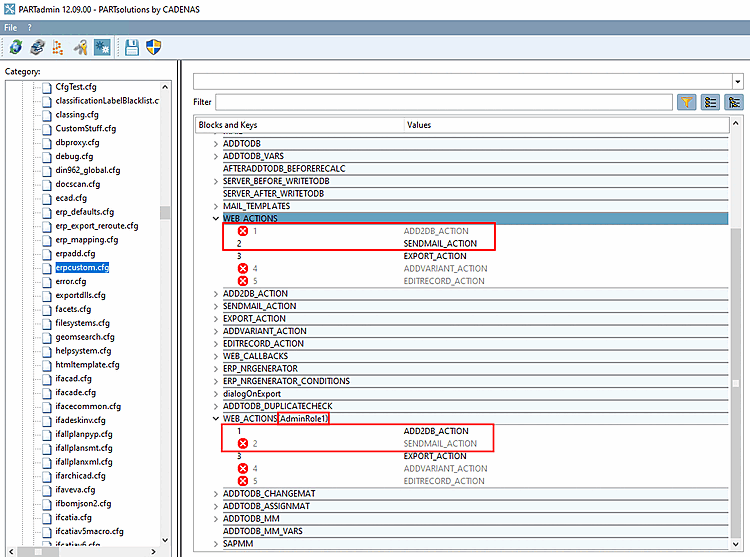
Task: Select SENDMAIL_ACTION value of key 2 under WEB_ACTIONS
Action: (440, 243)
